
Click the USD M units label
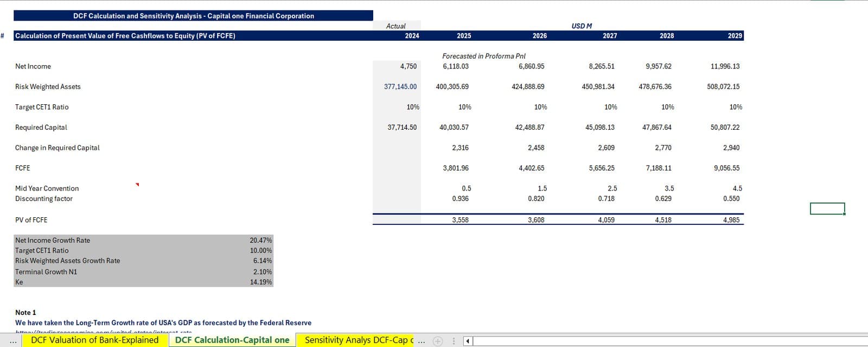coord(582,26)
